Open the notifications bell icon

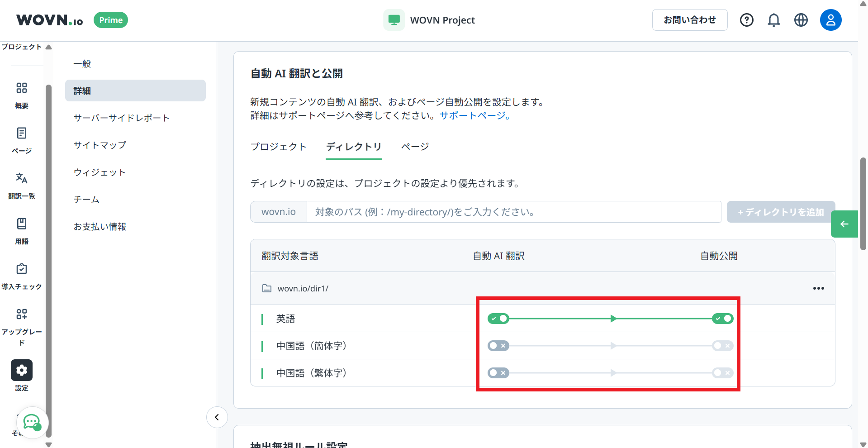pyautogui.click(x=773, y=20)
